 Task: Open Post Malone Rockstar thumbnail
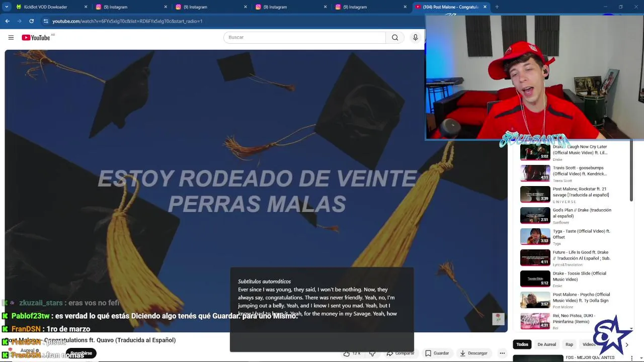pyautogui.click(x=535, y=194)
